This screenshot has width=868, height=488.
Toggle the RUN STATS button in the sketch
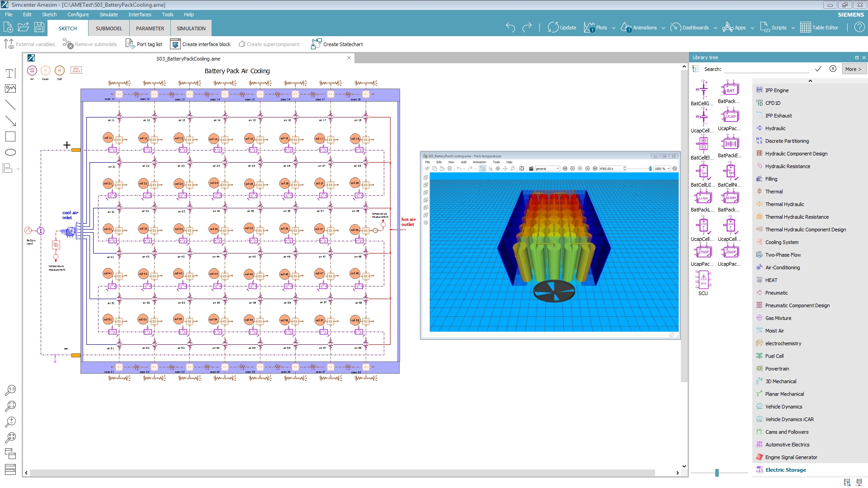tap(76, 70)
